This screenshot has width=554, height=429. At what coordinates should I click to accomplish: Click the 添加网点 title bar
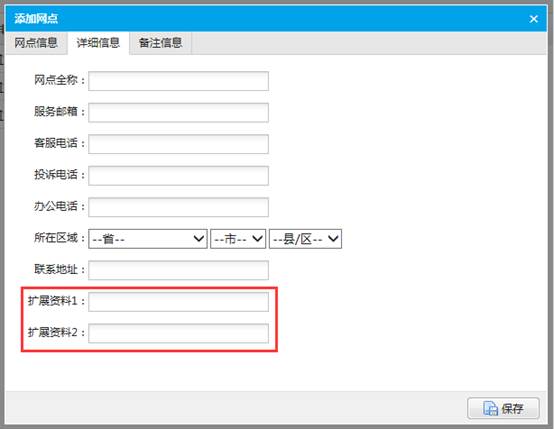coord(276,18)
